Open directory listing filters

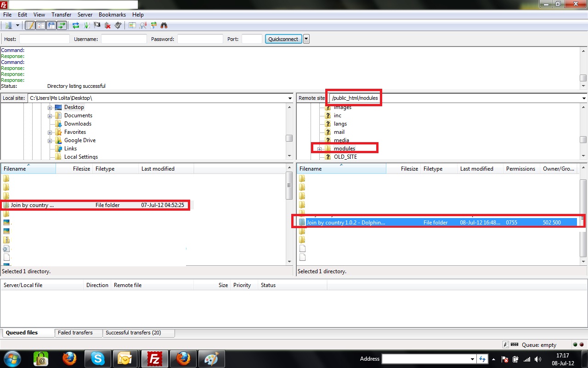pyautogui.click(x=132, y=26)
